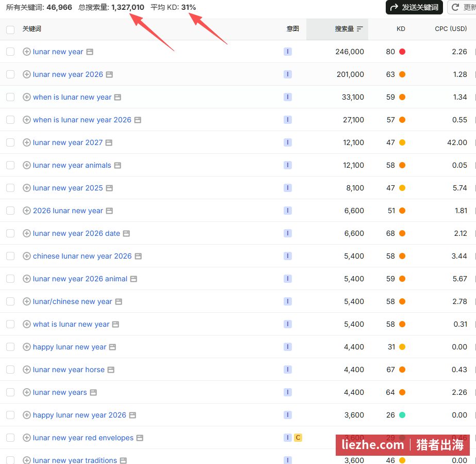
Task: Open SERP icon after 'lunar new year 2025'
Action: coord(109,188)
